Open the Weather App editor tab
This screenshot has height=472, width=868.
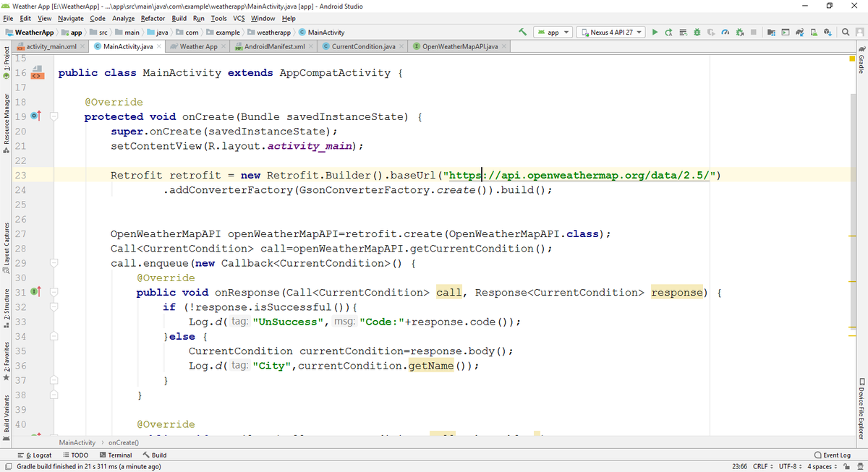pyautogui.click(x=198, y=47)
